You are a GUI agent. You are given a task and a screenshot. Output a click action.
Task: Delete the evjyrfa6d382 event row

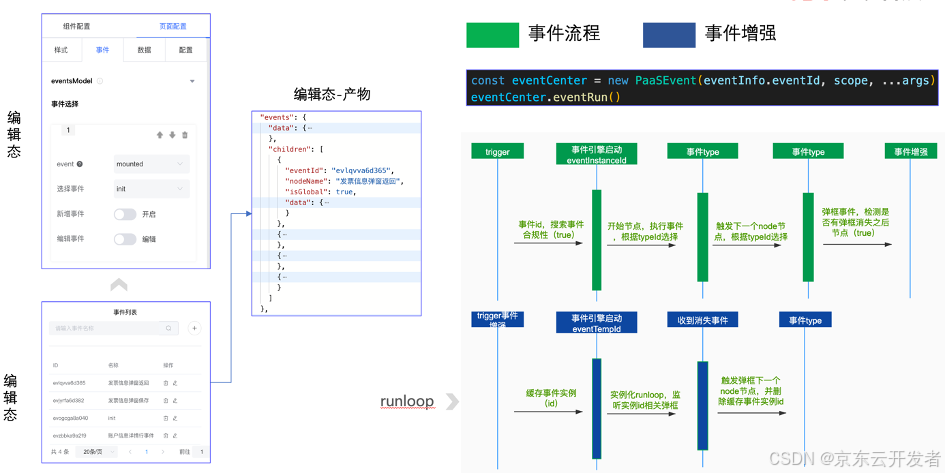click(166, 400)
